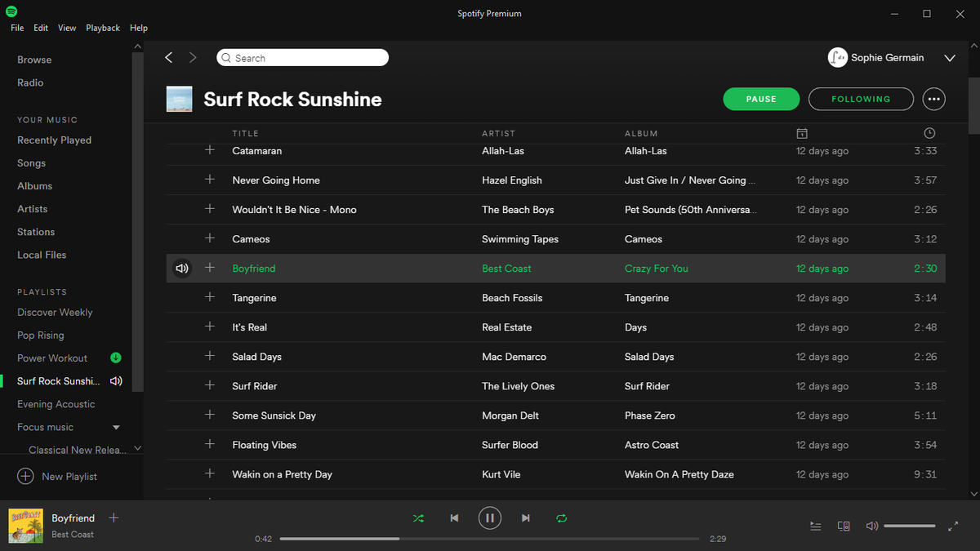Image resolution: width=980 pixels, height=551 pixels.
Task: Open the Discover Weekly playlist
Action: pyautogui.click(x=54, y=312)
